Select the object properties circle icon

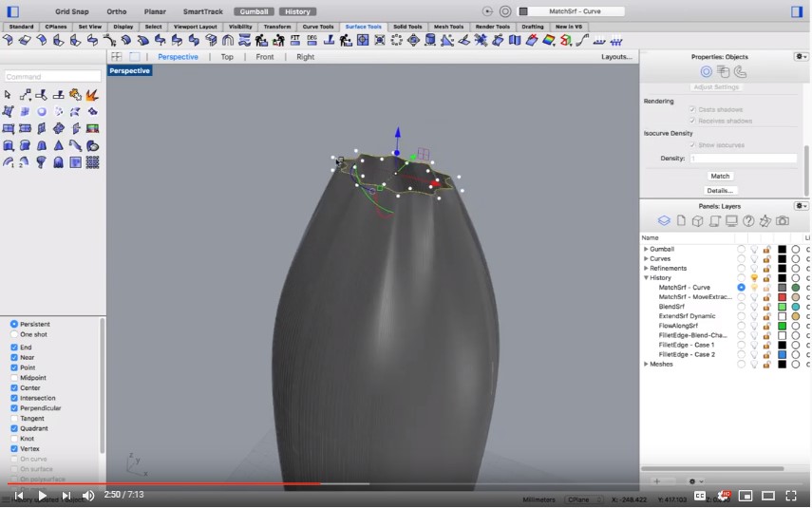click(706, 72)
